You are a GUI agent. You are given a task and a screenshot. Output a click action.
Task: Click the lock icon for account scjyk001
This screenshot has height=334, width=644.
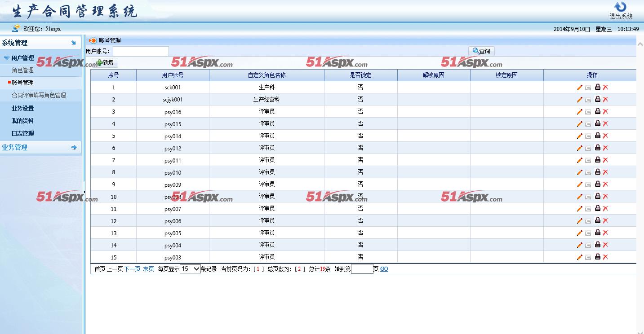598,99
